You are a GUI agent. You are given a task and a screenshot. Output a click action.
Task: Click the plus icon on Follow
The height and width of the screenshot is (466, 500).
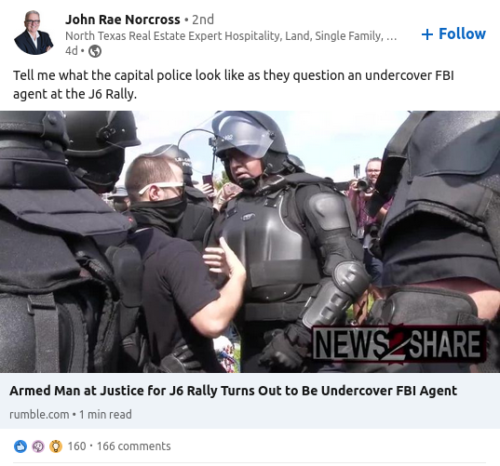point(427,34)
